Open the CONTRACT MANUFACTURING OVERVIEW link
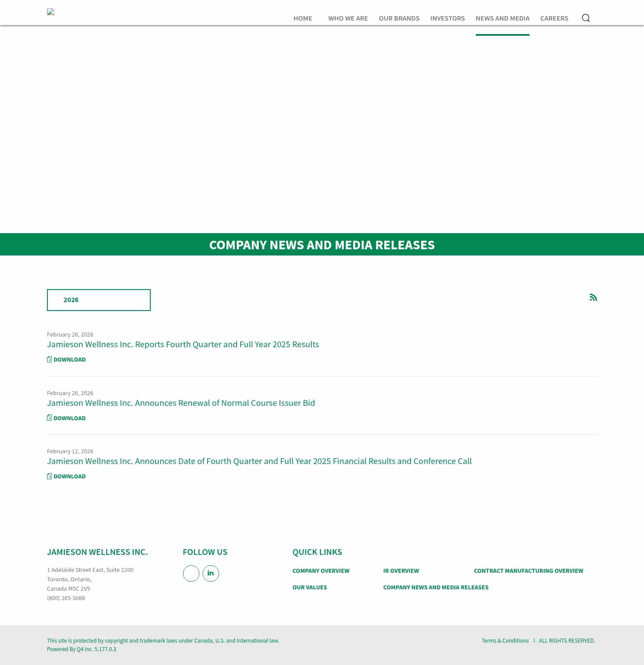644x665 pixels. point(529,571)
